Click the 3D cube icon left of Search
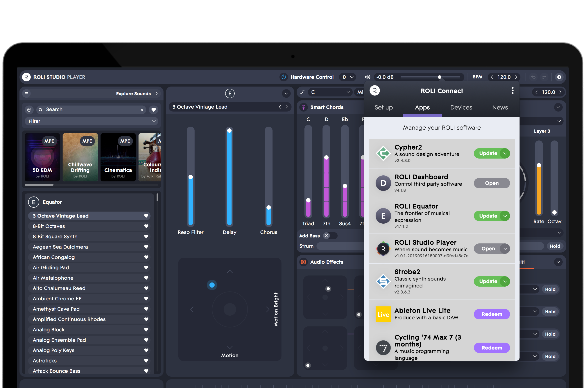 coord(29,110)
